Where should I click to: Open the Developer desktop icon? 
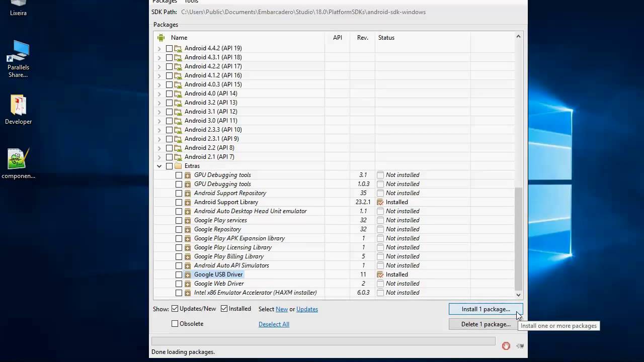click(x=19, y=110)
